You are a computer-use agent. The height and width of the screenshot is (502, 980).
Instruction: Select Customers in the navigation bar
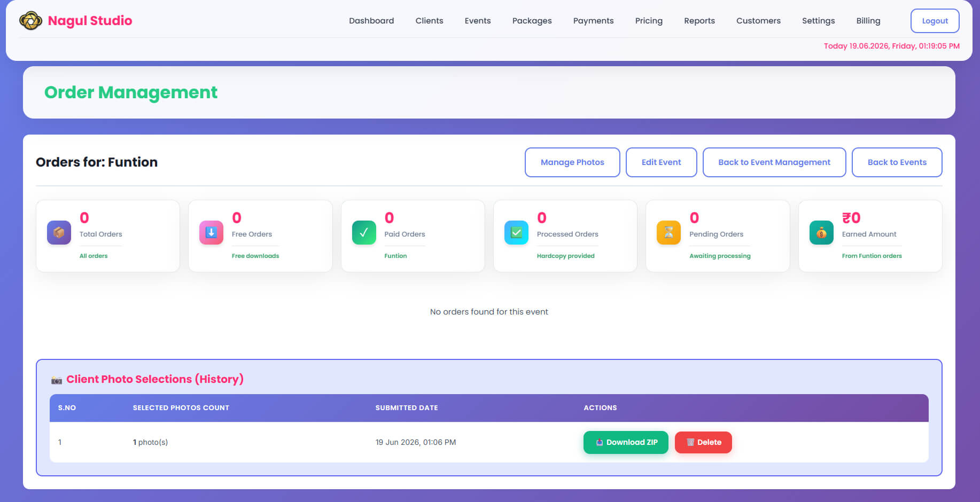click(x=758, y=21)
